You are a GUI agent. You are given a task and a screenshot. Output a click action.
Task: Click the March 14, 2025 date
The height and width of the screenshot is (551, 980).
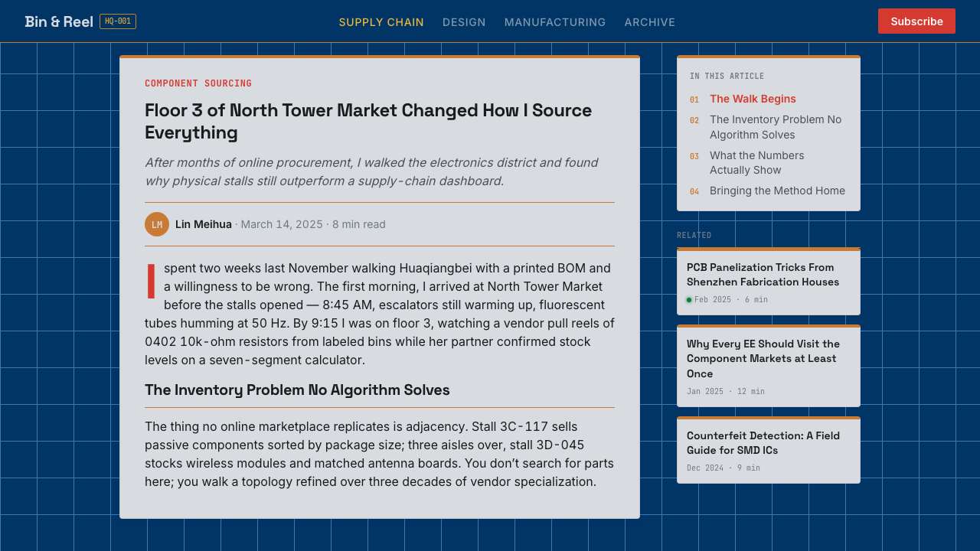pyautogui.click(x=282, y=224)
